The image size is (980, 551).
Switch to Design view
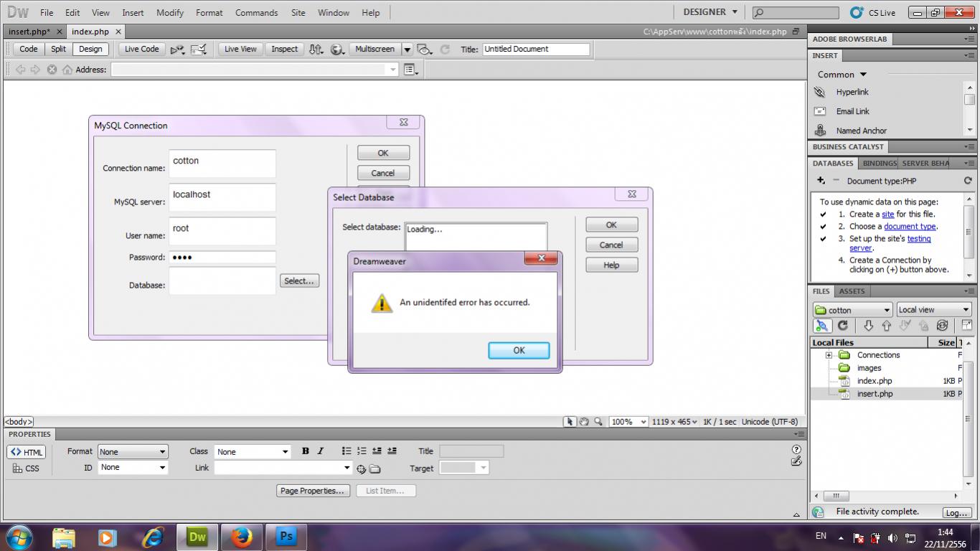tap(90, 49)
